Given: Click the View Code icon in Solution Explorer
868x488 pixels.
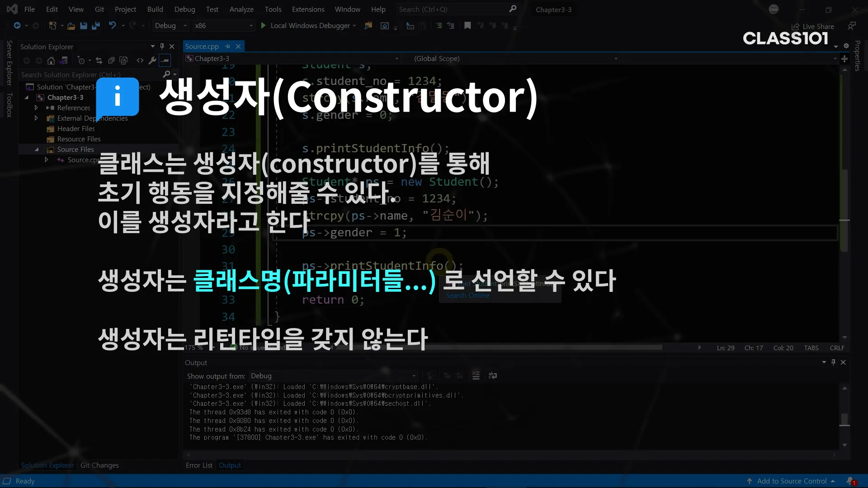Looking at the screenshot, I should pos(140,61).
